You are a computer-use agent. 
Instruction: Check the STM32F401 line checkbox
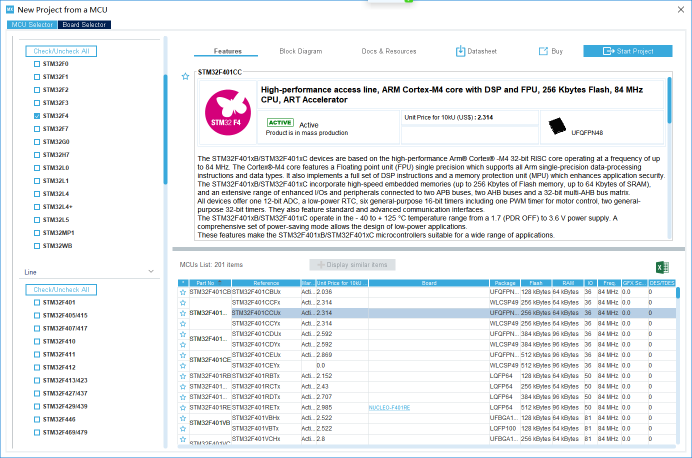(x=37, y=303)
